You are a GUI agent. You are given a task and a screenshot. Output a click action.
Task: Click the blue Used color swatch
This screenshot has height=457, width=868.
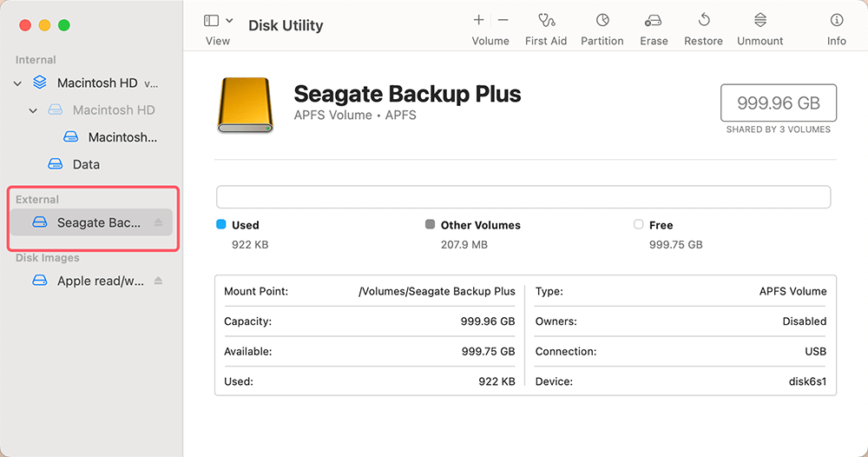[x=220, y=225]
